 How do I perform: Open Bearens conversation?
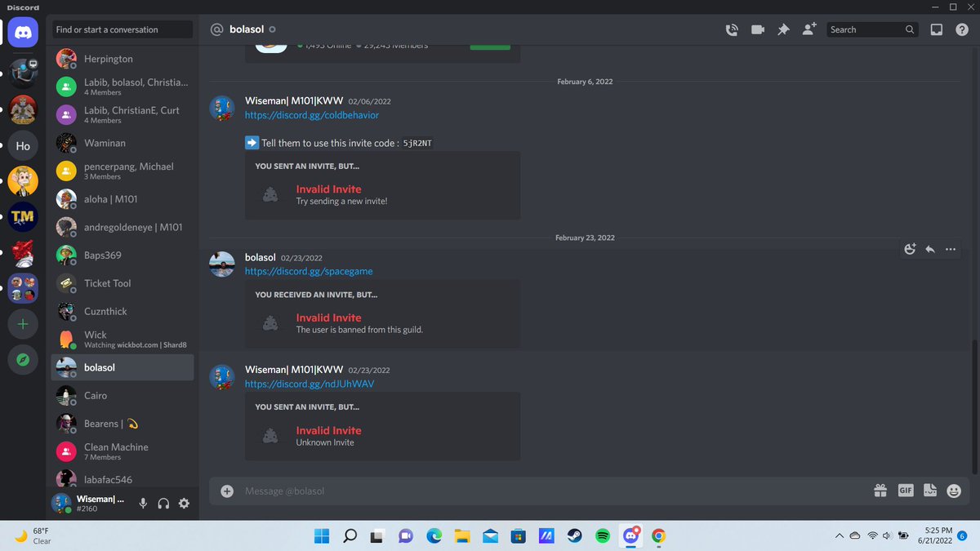click(x=122, y=424)
